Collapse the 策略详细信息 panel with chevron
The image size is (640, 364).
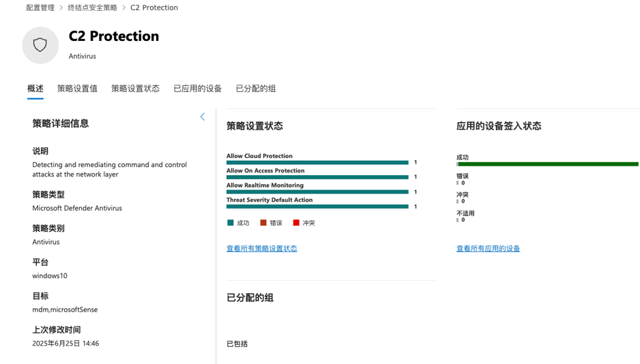click(x=203, y=117)
